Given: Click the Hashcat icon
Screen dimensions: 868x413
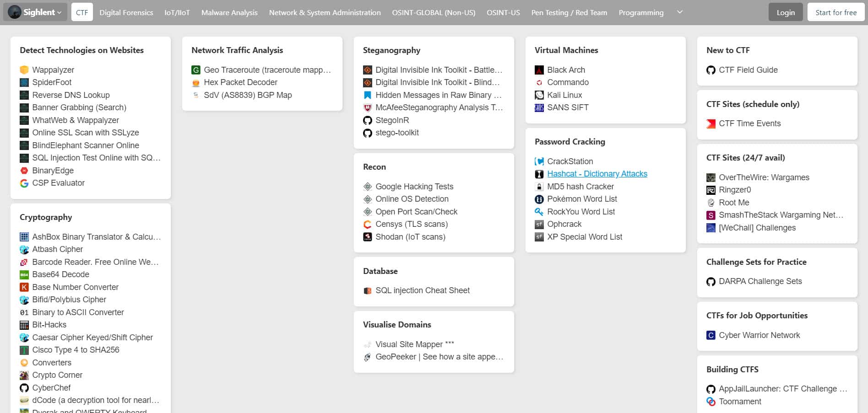Looking at the screenshot, I should (x=539, y=174).
